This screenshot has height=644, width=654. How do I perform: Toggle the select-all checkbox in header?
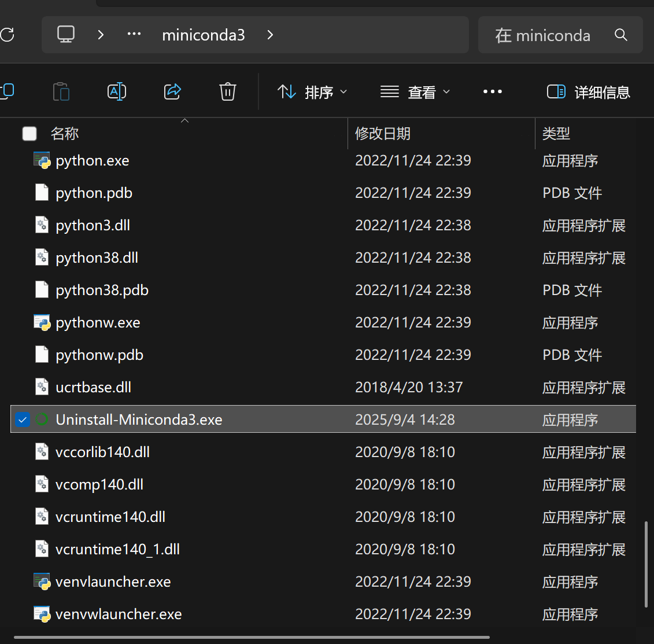click(x=29, y=134)
